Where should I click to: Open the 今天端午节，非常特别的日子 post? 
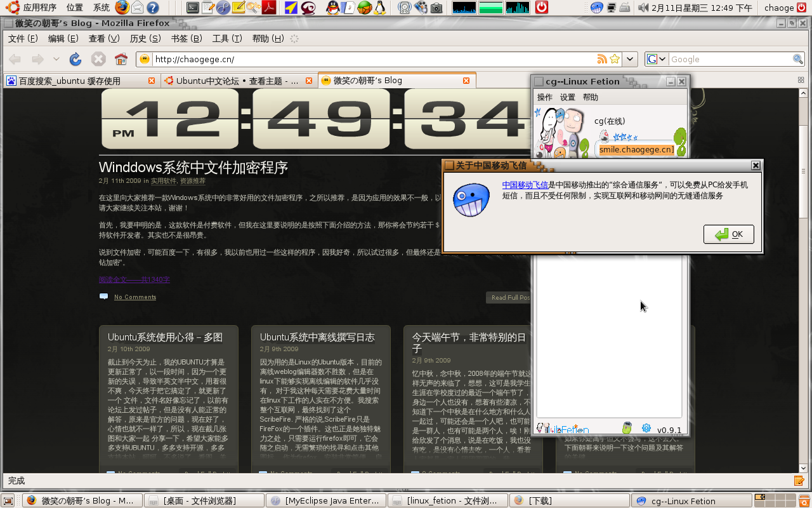point(469,342)
